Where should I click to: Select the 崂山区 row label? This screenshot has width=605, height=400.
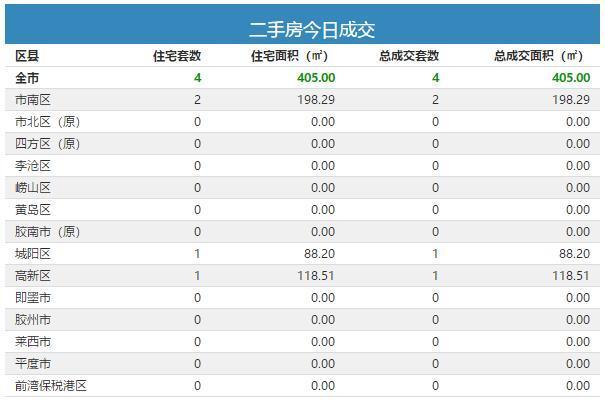pyautogui.click(x=33, y=188)
